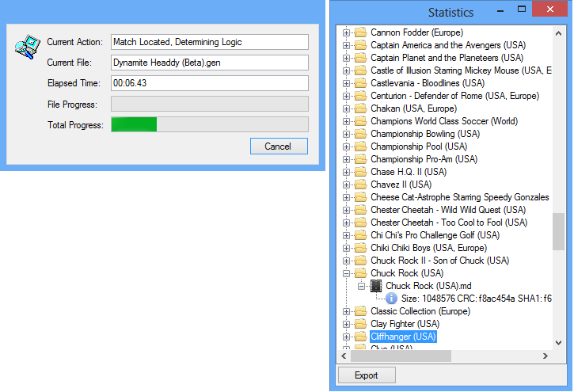Viewport: 574px width, 392px height.
Task: Select the 'Chase H.Q. II (USA)' row
Action: pyautogui.click(x=409, y=172)
